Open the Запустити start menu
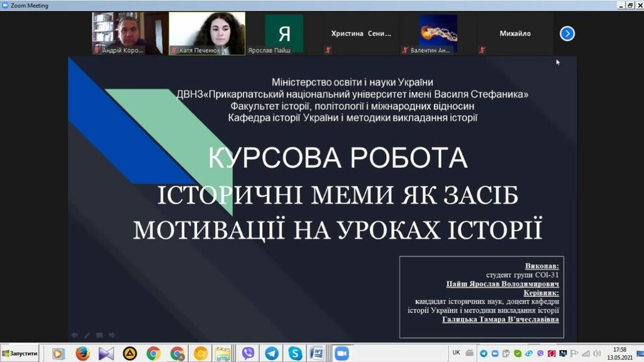Screen dimensions: 644x362 point(19,353)
